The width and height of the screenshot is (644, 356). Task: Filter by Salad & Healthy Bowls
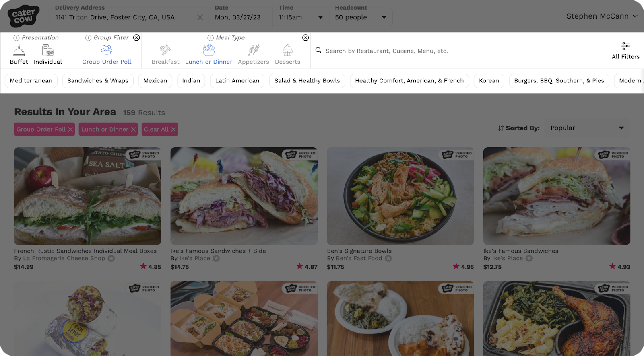307,81
